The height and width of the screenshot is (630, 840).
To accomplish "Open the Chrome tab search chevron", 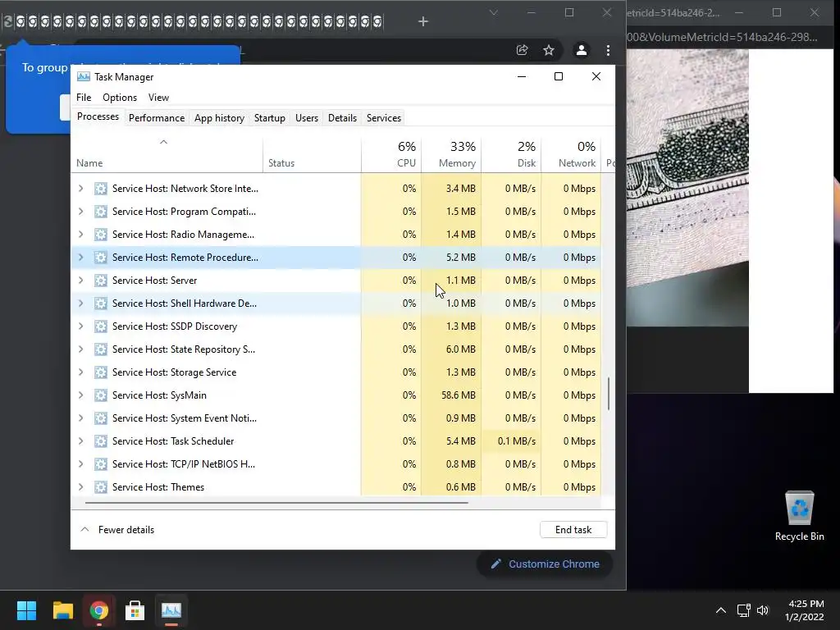I will (x=494, y=12).
